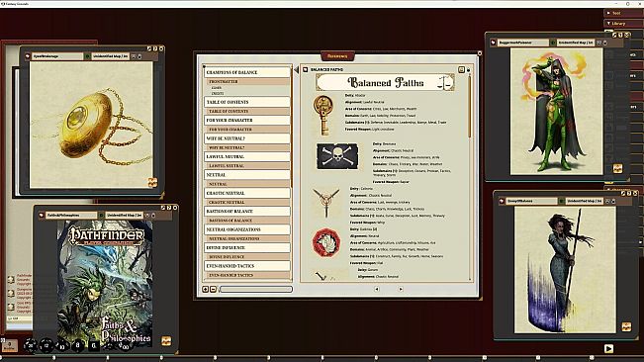Click the index search field
This screenshot has height=362, width=644.
click(x=255, y=290)
